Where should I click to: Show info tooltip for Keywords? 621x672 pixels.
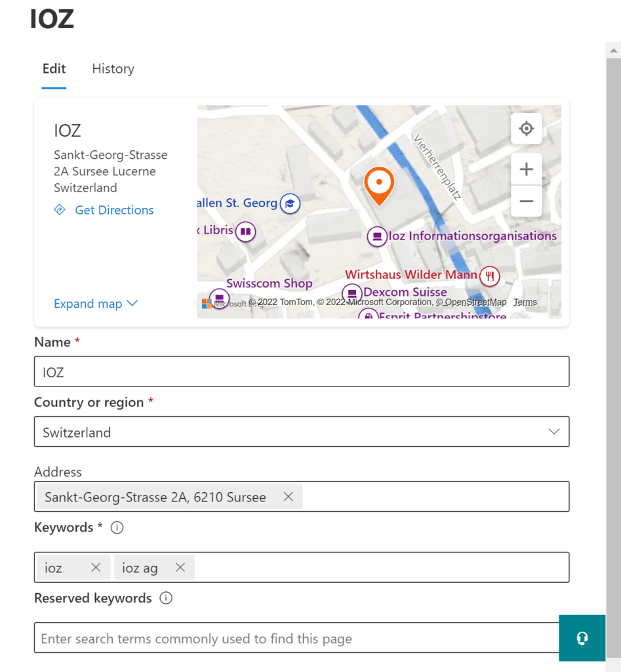pos(117,528)
